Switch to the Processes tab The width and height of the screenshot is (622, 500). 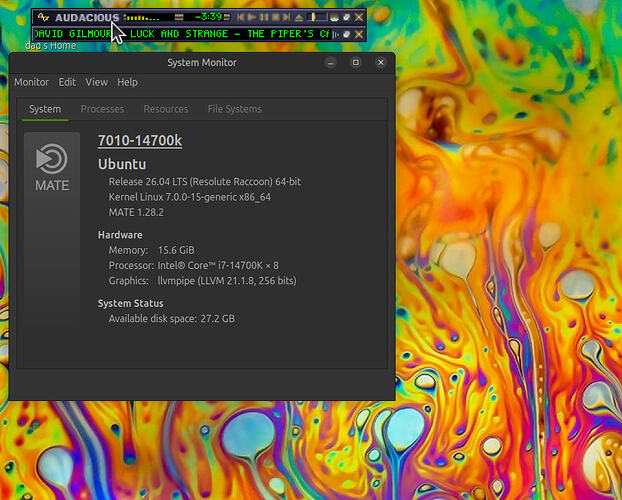click(102, 109)
